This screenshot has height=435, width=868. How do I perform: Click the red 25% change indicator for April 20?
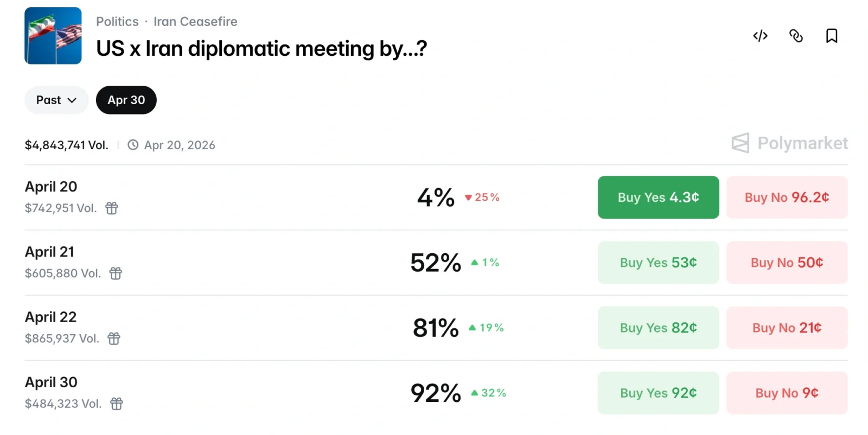coord(482,197)
